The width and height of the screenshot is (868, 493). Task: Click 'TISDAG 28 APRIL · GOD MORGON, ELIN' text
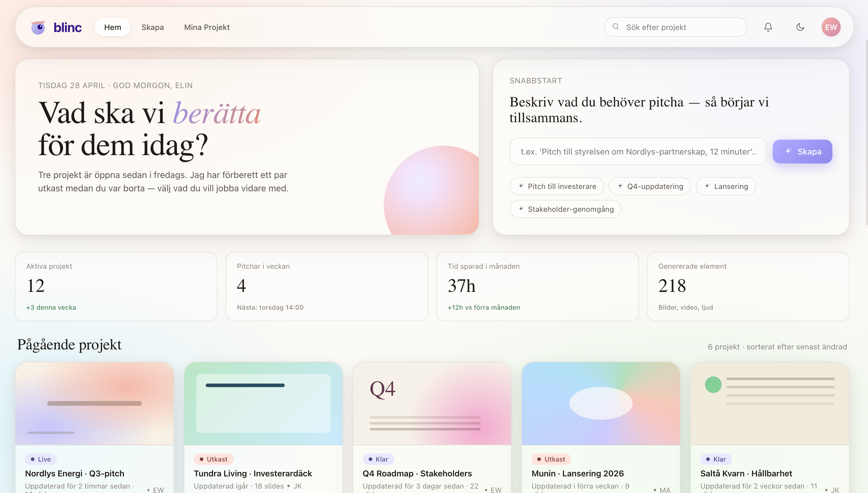[115, 85]
